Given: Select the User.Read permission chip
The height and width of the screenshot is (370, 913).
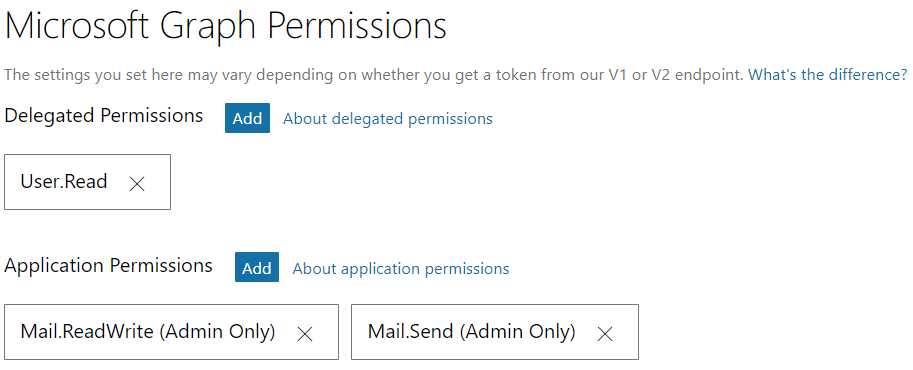Looking at the screenshot, I should click(x=87, y=182).
